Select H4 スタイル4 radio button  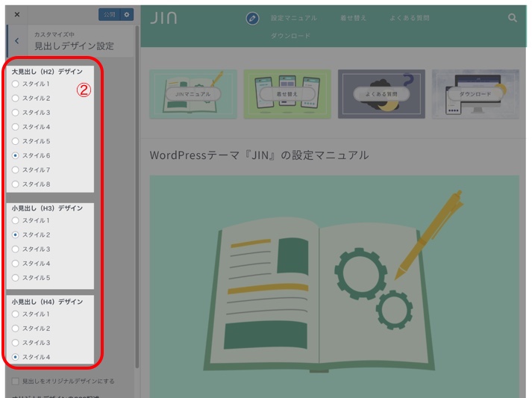pos(15,357)
